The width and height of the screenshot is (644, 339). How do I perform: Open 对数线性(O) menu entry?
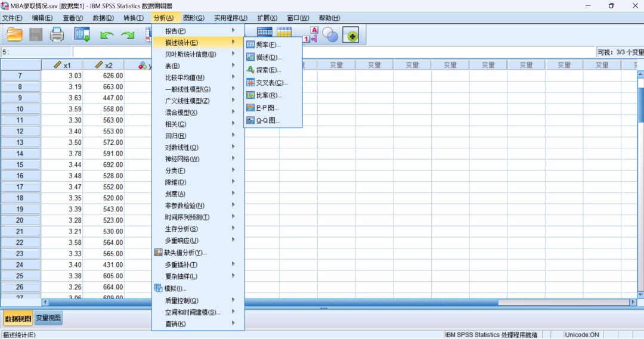point(198,147)
